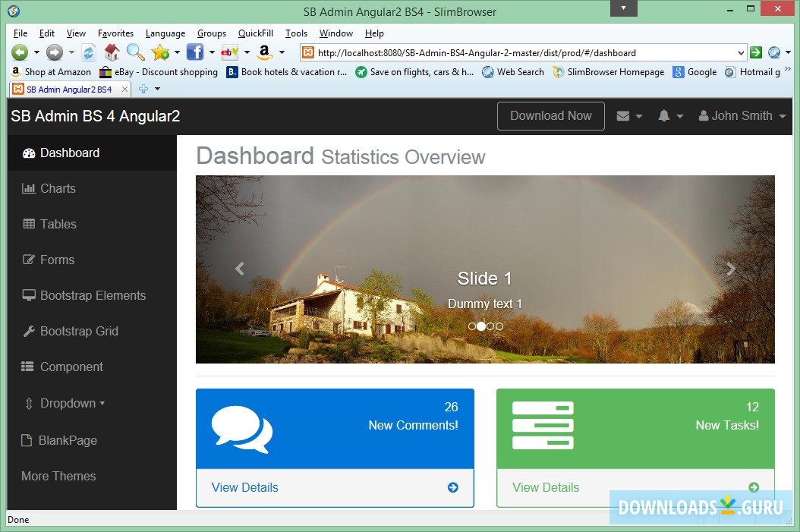This screenshot has width=800, height=532.
Task: Close the SB Admin Angular2 BS4 tab
Action: [124, 90]
